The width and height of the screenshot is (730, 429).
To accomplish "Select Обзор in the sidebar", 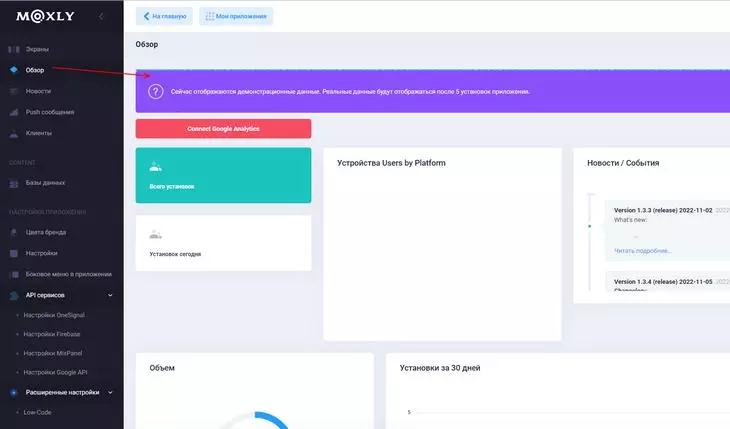I will point(35,70).
